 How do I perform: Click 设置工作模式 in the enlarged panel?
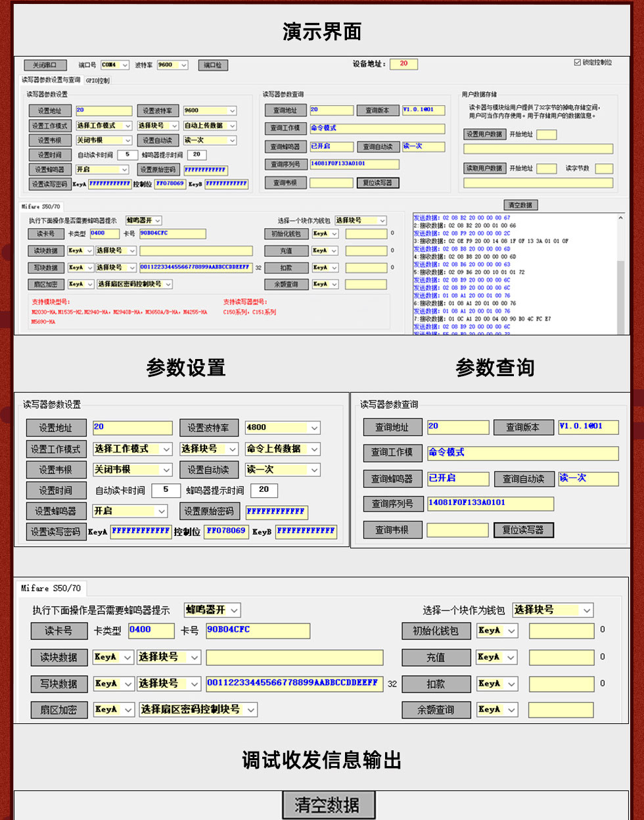click(55, 449)
